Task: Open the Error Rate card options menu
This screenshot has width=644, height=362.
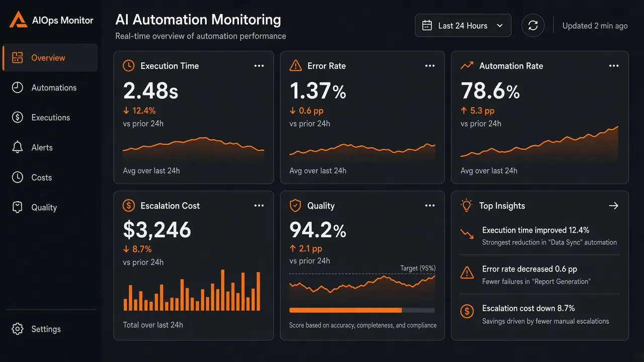Action: 430,66
